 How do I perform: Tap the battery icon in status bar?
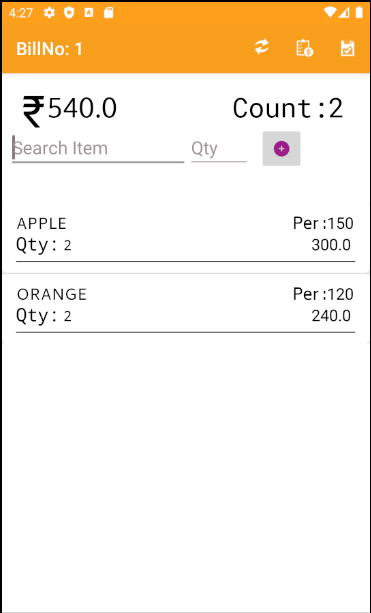point(359,13)
